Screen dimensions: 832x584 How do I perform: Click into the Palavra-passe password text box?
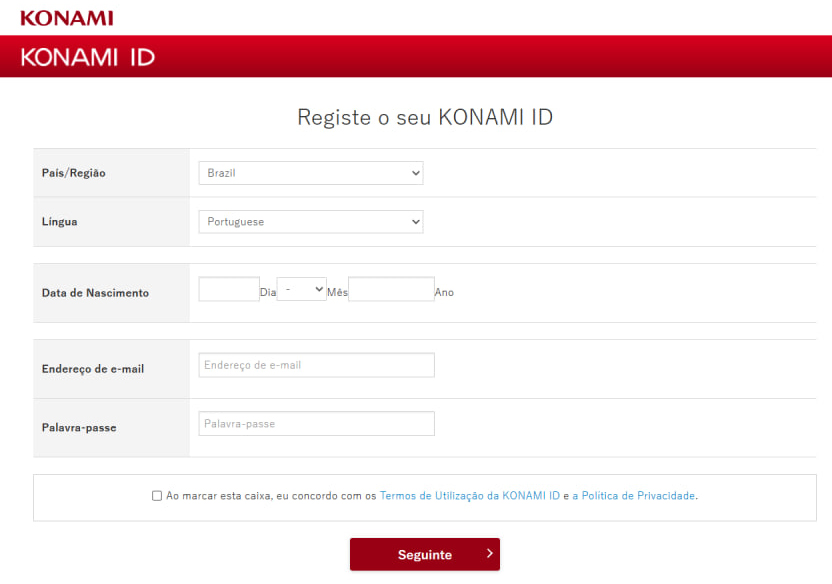pyautogui.click(x=316, y=424)
